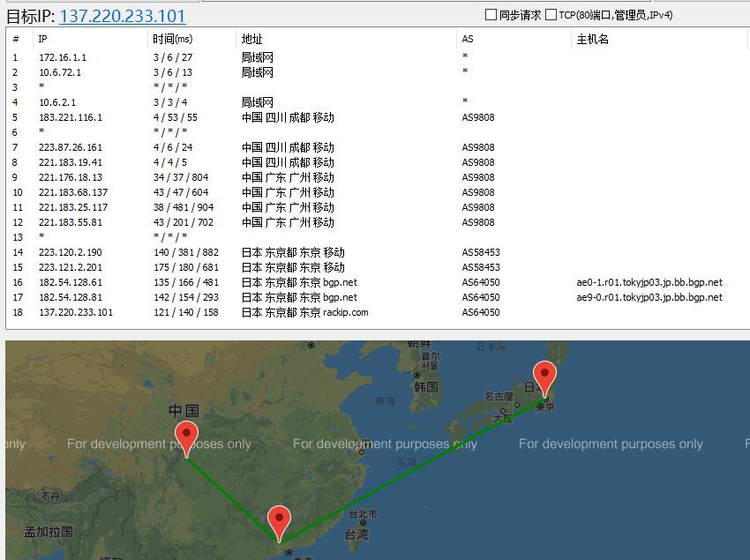Click the 韩国 label on the map
The image size is (750, 560).
[x=425, y=386]
